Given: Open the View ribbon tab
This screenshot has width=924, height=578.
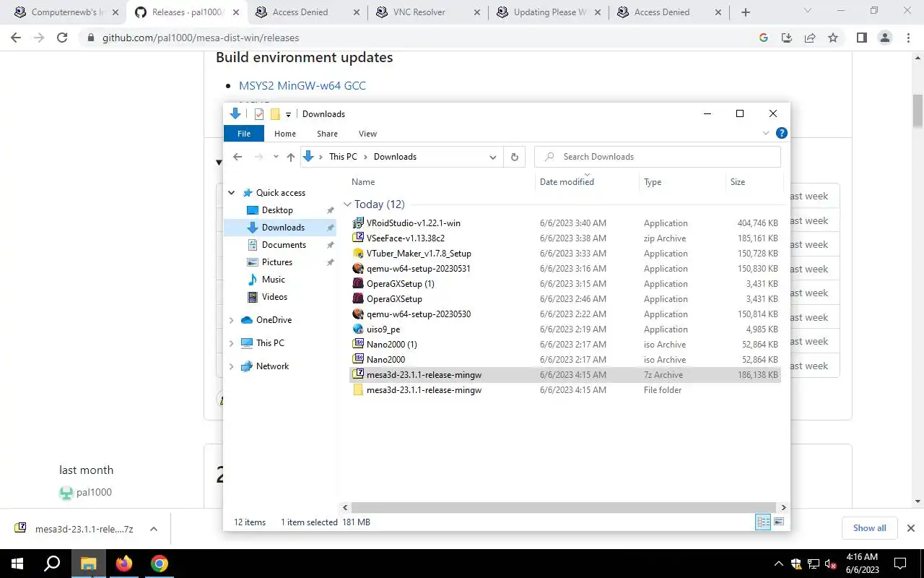Looking at the screenshot, I should coord(367,134).
